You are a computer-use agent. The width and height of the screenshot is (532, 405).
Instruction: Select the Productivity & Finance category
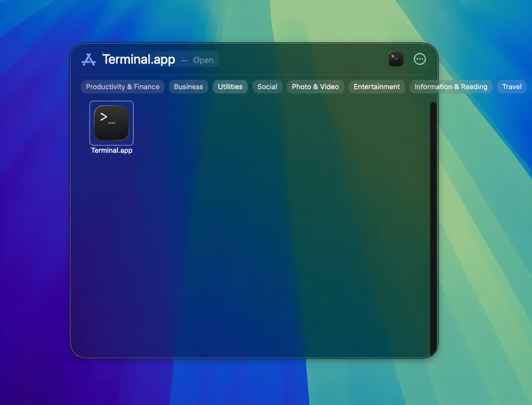click(123, 87)
